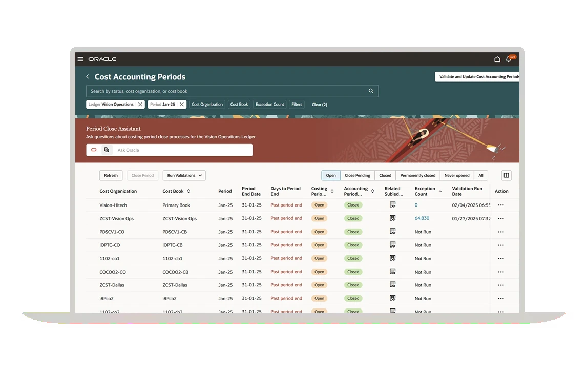Switch to the Close Pending tab
Viewport: 588px width, 371px height.
tap(358, 175)
